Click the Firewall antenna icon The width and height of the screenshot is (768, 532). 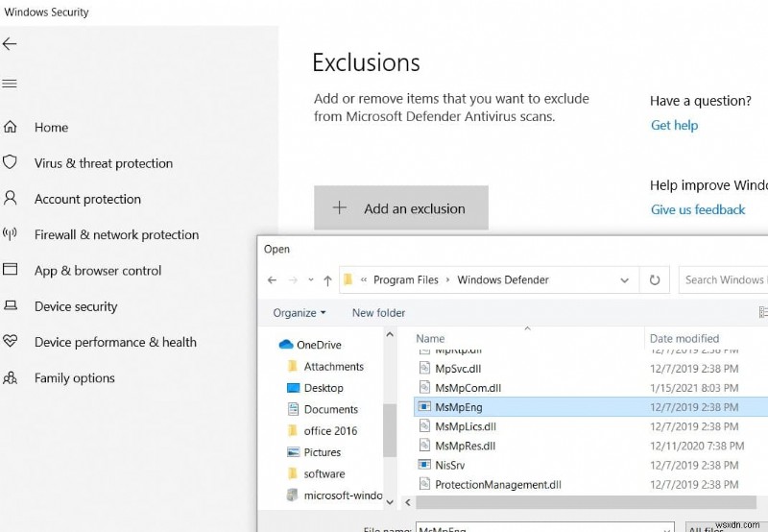click(10, 233)
